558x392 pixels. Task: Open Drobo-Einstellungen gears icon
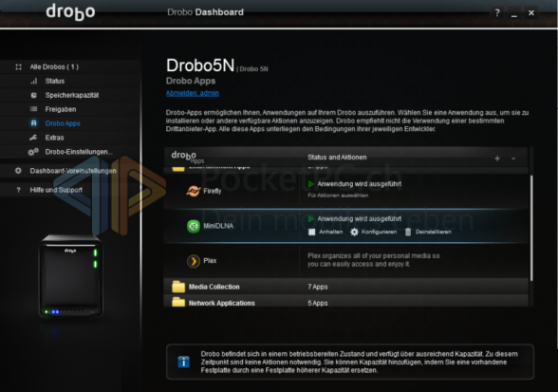(x=33, y=152)
